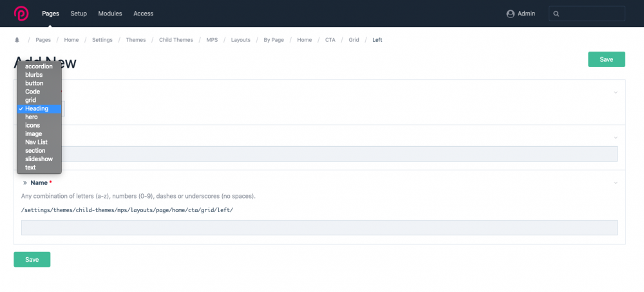644x292 pixels.
Task: Click the bottom Save button
Action: [x=32, y=260]
